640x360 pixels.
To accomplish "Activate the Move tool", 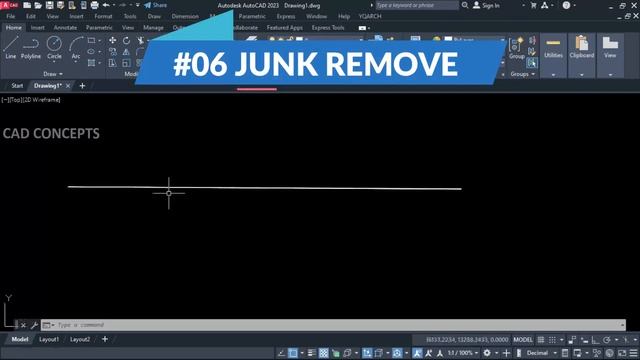I will click(112, 40).
